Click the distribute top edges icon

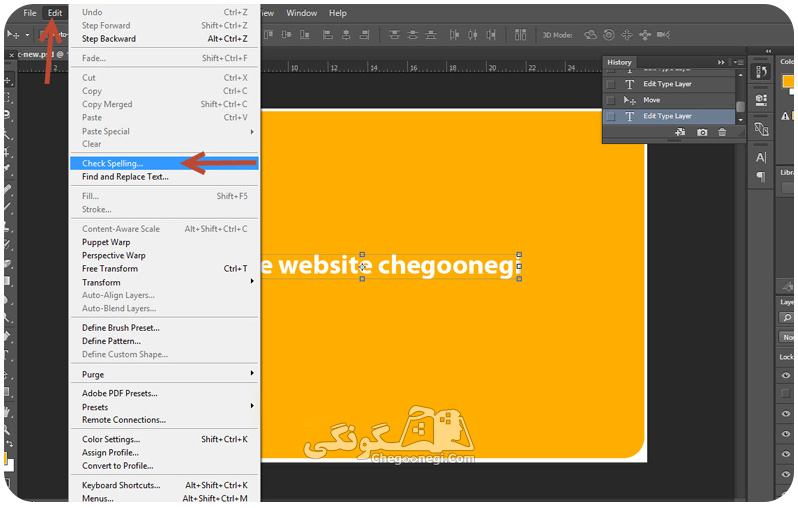pyautogui.click(x=394, y=35)
